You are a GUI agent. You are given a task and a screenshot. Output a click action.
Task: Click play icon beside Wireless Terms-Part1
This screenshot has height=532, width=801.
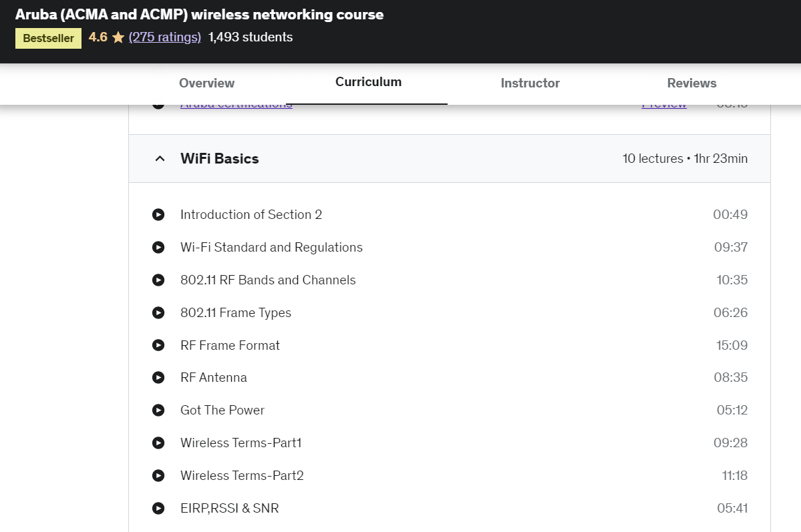(x=158, y=443)
